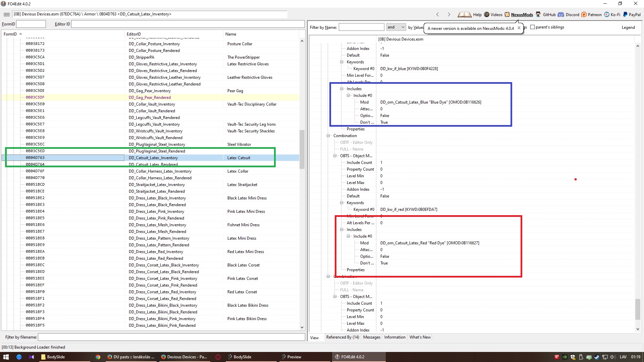Collapse Include #0 of the Red Dye entry
The width and height of the screenshot is (644, 362).
click(x=348, y=236)
